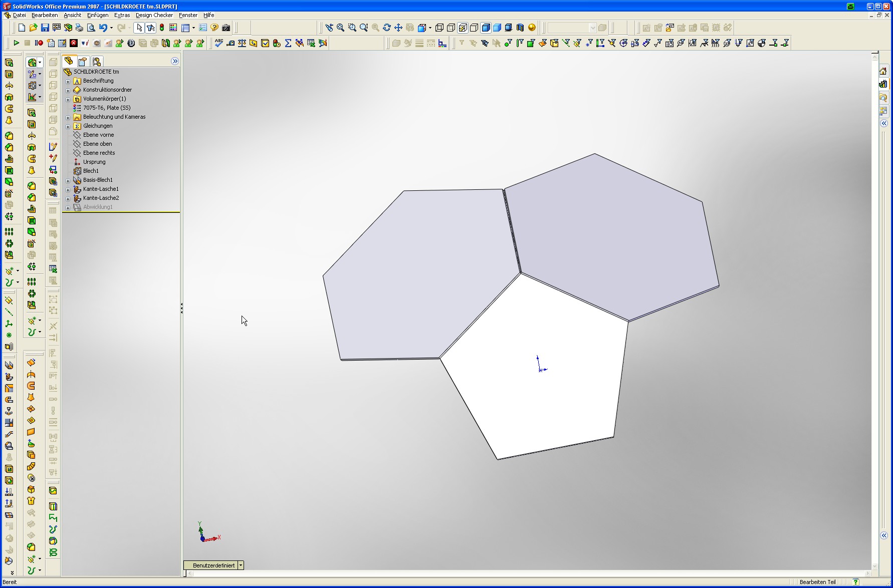The height and width of the screenshot is (588, 893).
Task: Click the camera screenshot icon
Action: coord(226,28)
